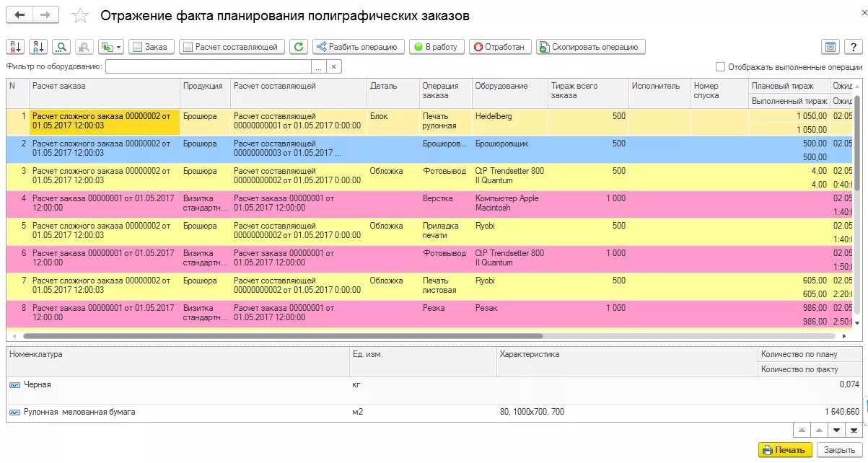Click the Операция заказа column header
This screenshot has width=868, height=463.
click(x=446, y=93)
